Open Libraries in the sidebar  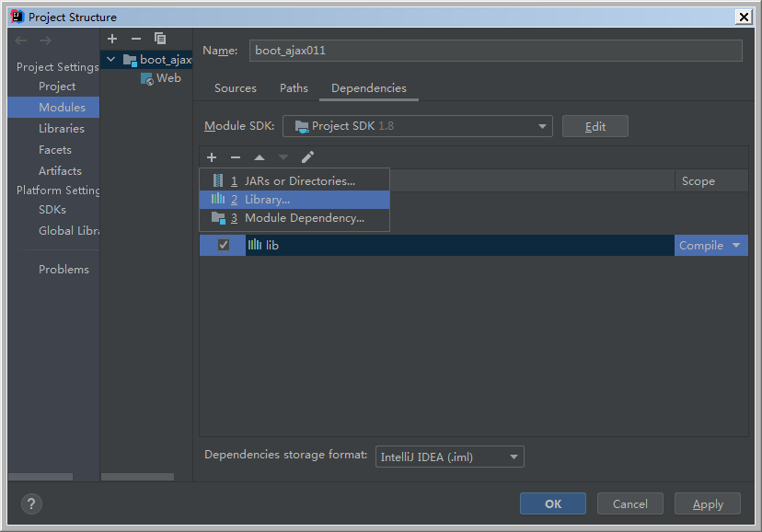[x=62, y=129]
